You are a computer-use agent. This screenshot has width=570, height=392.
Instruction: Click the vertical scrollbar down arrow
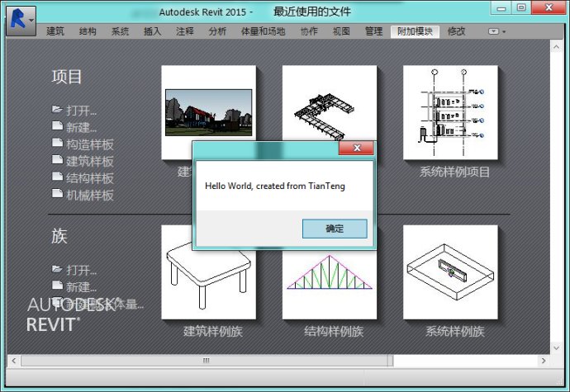556,347
